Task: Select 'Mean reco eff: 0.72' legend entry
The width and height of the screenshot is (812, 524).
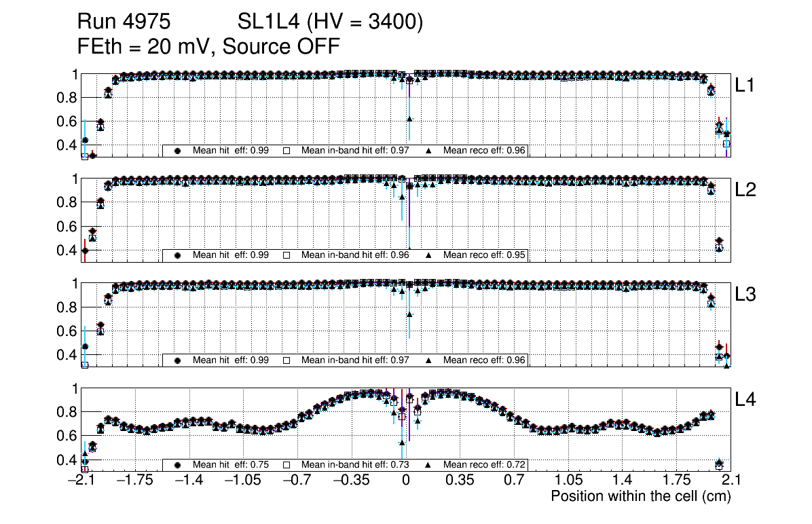Action: click(x=484, y=465)
